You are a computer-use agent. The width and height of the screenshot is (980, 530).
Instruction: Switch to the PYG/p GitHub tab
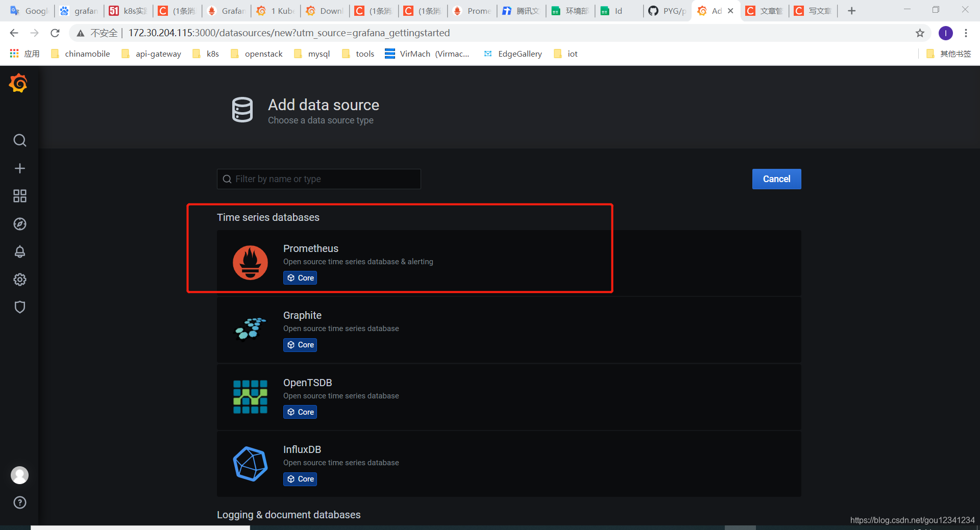(x=668, y=11)
